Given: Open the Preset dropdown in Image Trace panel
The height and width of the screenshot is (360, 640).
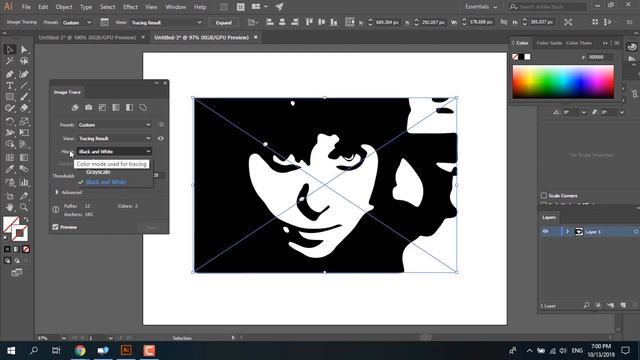Looking at the screenshot, I should coord(114,125).
